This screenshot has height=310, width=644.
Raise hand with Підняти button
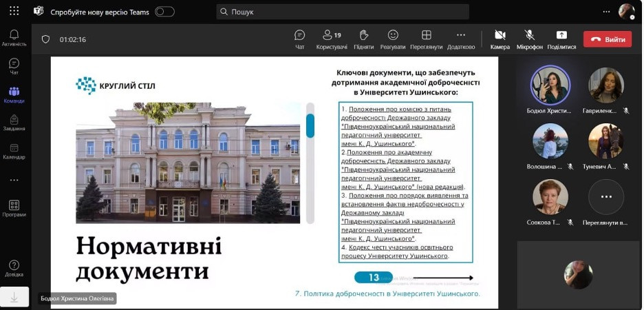point(364,39)
